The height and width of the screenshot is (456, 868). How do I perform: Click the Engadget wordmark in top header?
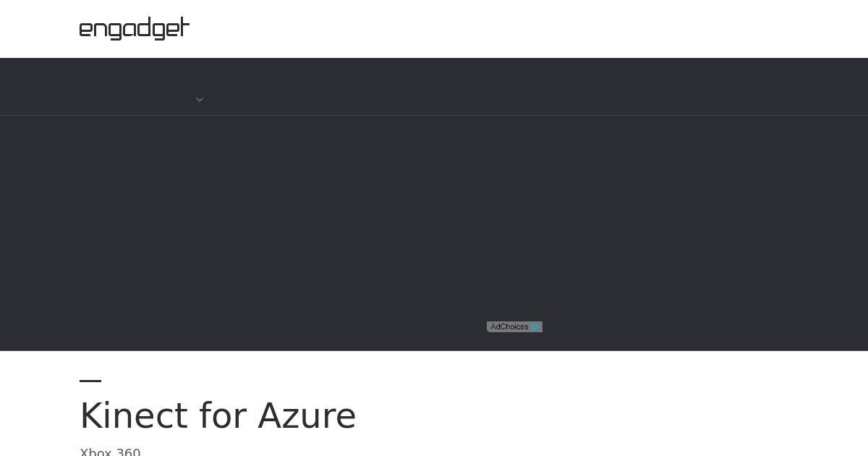point(135,28)
